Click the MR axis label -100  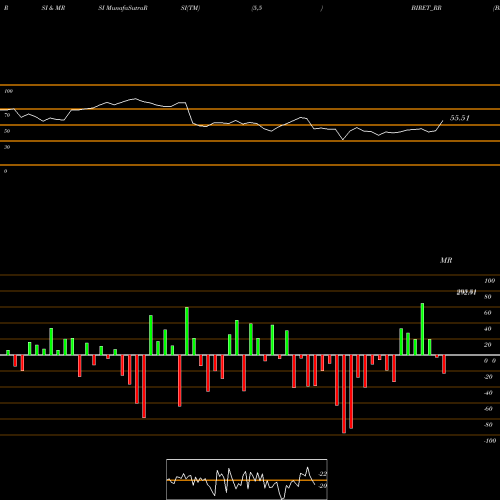(490, 441)
